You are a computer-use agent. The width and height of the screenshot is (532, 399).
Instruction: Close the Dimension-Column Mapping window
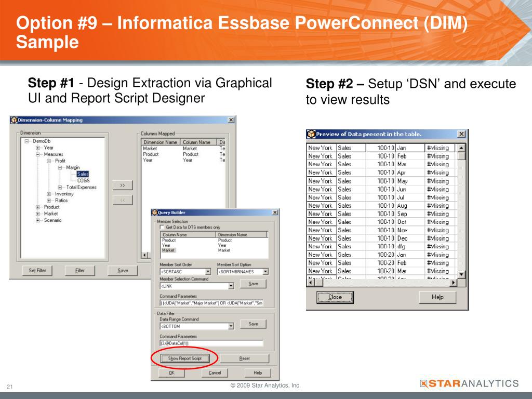point(231,120)
